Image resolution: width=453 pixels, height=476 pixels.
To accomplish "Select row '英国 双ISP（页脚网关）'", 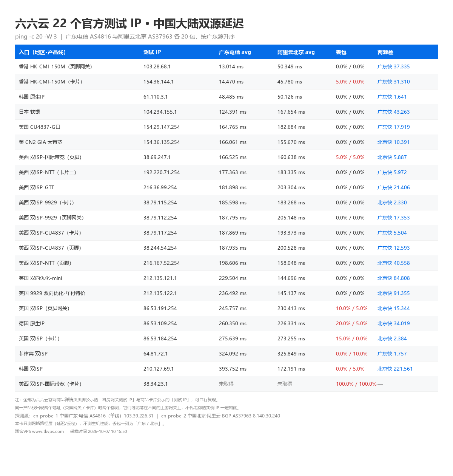I will pyautogui.click(x=226, y=308).
